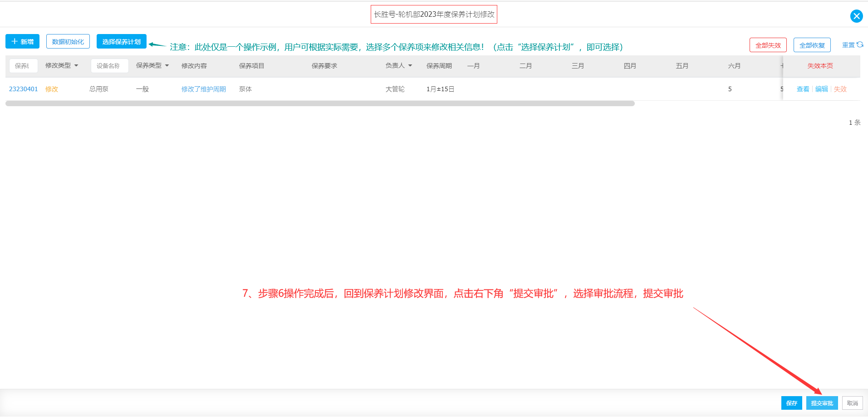The width and height of the screenshot is (868, 417).
Task: Click the 保养项目 column header
Action: (252, 66)
